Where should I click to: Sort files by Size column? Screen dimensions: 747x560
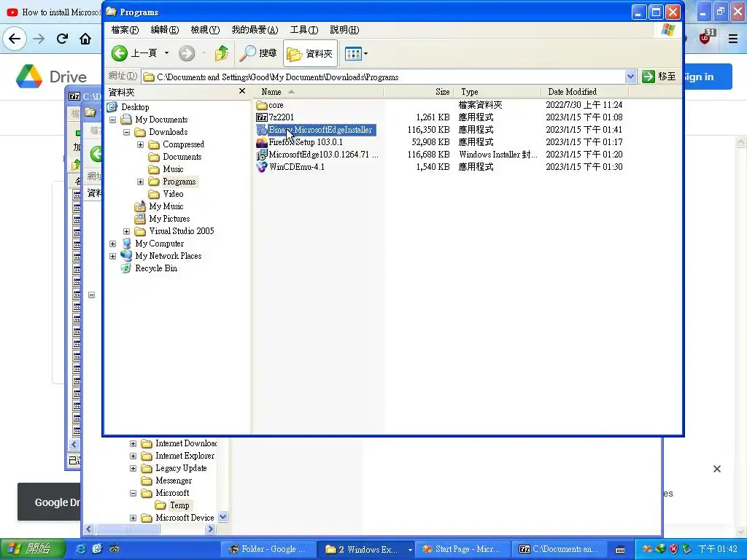418,91
